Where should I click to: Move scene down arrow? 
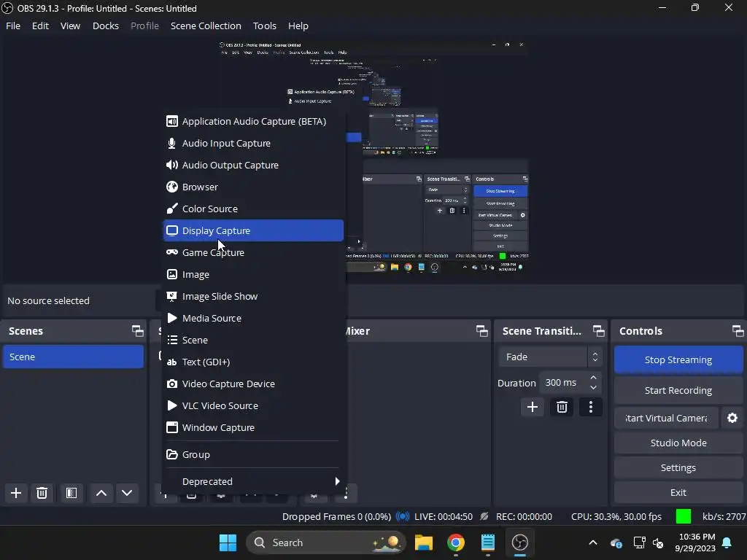127,493
